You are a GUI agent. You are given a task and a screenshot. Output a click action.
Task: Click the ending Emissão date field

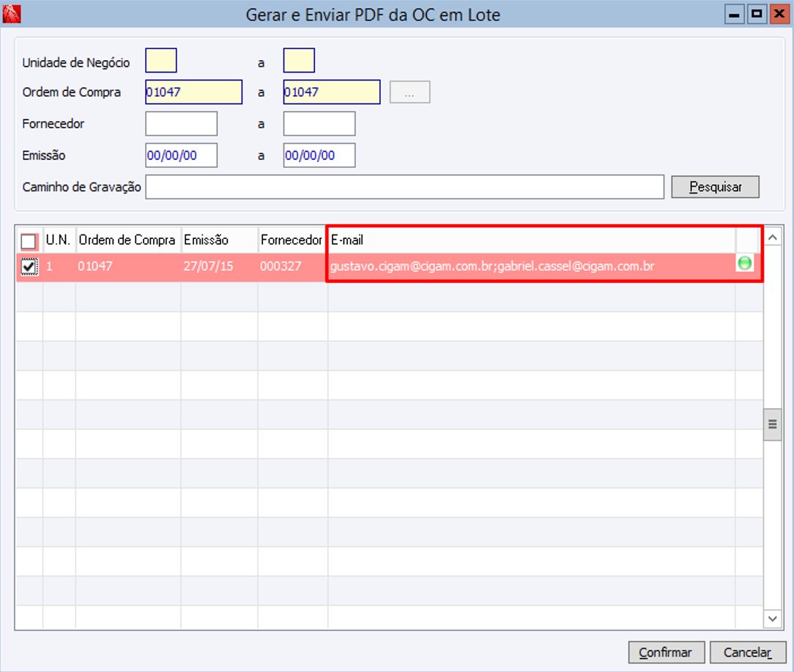[319, 155]
